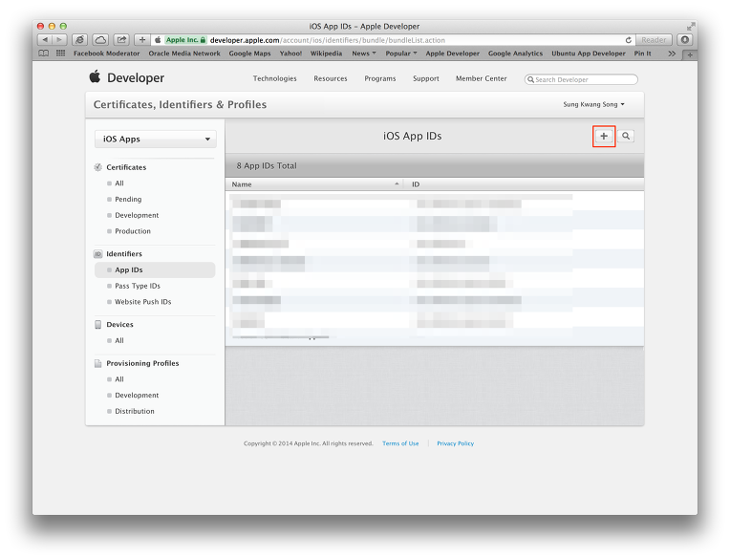Open the iCloud tabs cloud icon
Screen dimensions: 730x560
(x=100, y=40)
